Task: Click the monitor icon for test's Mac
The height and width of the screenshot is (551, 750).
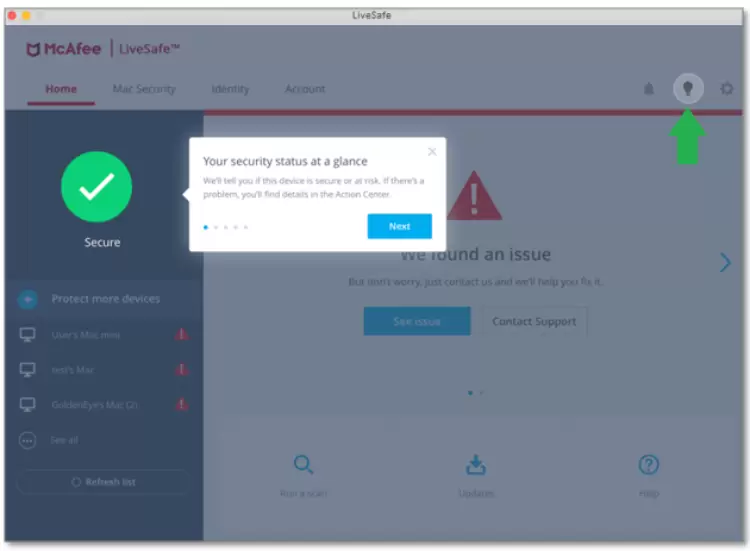Action: tap(27, 370)
